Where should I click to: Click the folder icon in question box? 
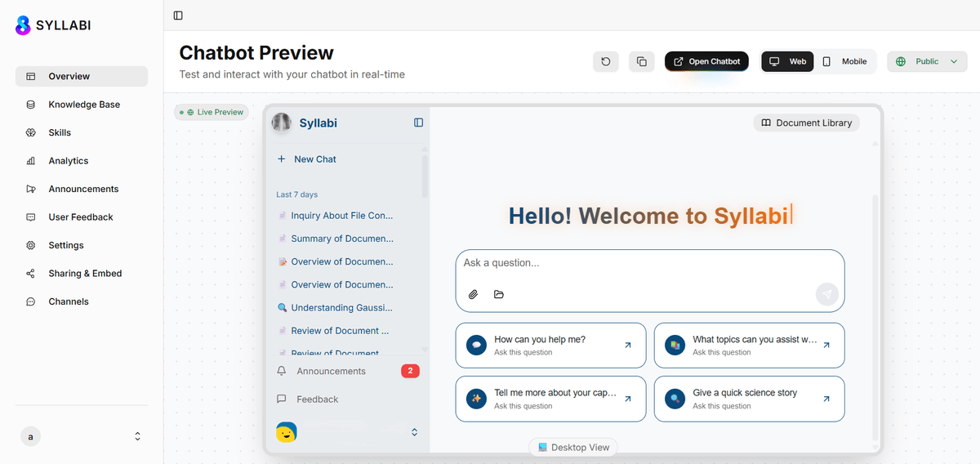tap(499, 294)
